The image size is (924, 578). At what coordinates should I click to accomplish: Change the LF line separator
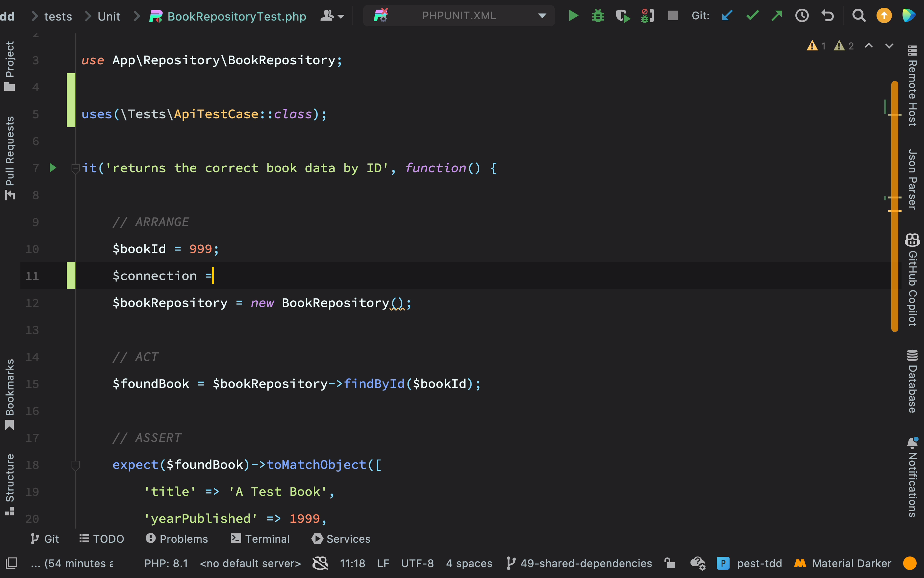point(383,563)
